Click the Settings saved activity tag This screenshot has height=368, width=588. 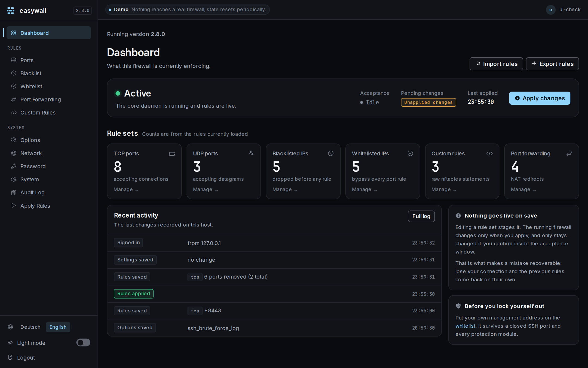tap(135, 260)
